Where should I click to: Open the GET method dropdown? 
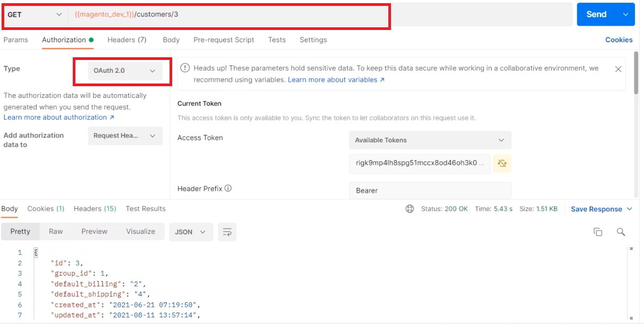(35, 14)
